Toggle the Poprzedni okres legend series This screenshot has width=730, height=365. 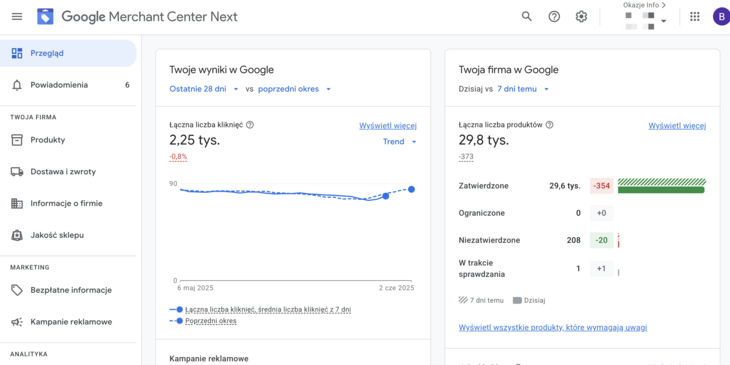[x=210, y=321]
